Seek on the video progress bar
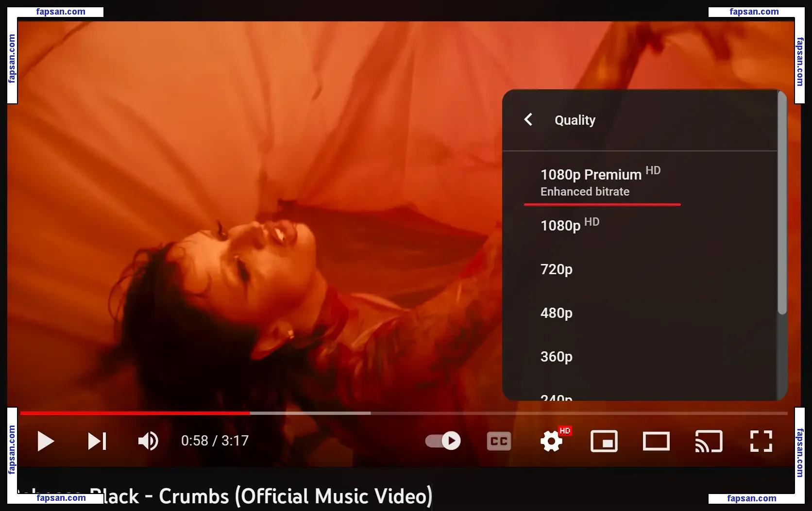This screenshot has width=812, height=511. coord(404,413)
